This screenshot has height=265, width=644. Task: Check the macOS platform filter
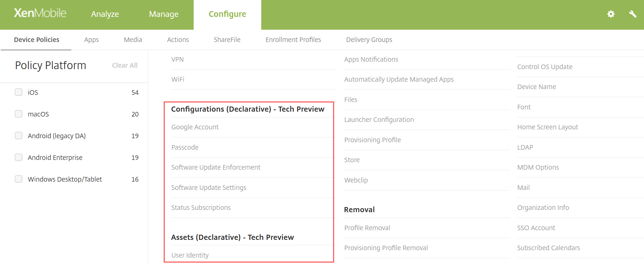click(19, 114)
